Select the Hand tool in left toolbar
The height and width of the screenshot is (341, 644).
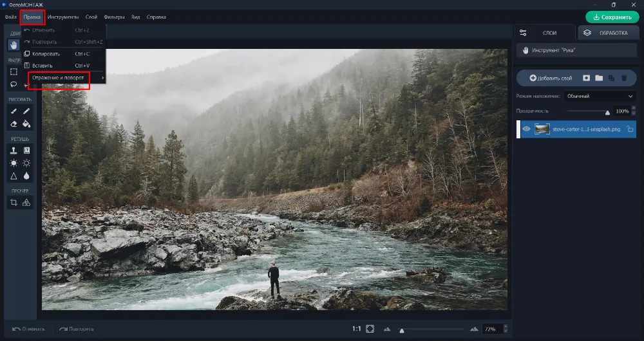[x=14, y=45]
